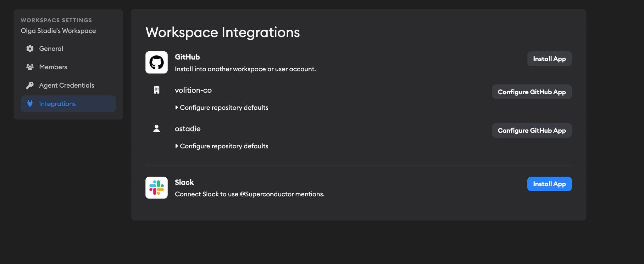
Task: Install the Slack app
Action: 549,184
